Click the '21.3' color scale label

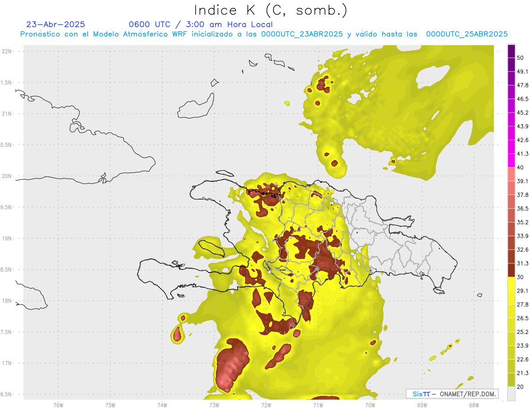[x=523, y=373]
